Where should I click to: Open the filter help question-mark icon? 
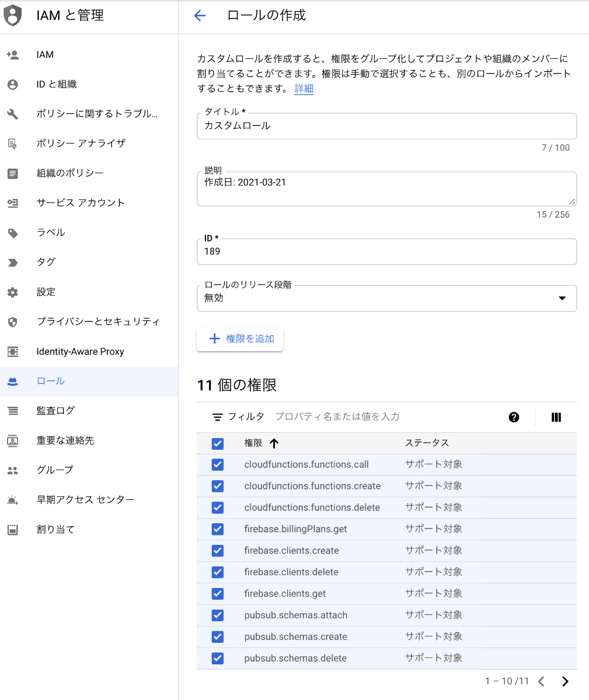point(514,417)
